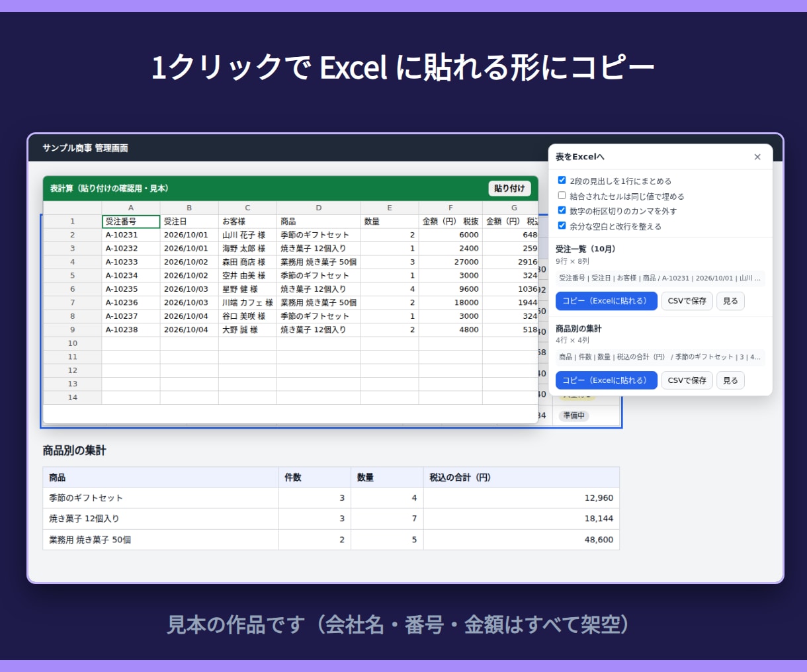Screen dimensions: 807x672
Task: Select spreadsheet row header 12
Action: click(73, 370)
